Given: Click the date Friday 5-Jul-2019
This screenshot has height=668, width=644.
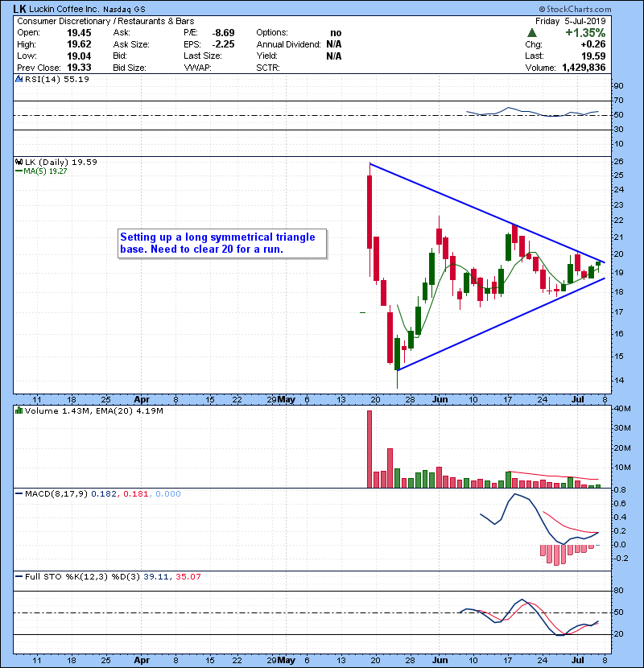Looking at the screenshot, I should [x=570, y=21].
